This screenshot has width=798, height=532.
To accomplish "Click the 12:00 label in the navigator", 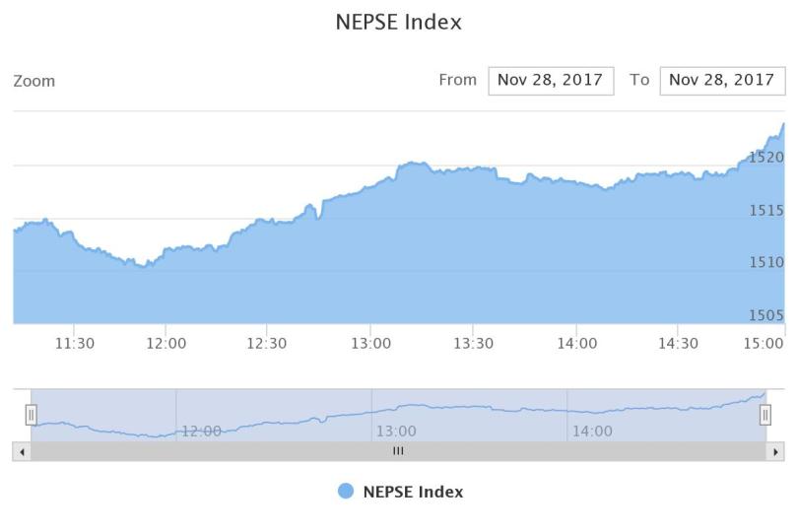I will 201,431.
